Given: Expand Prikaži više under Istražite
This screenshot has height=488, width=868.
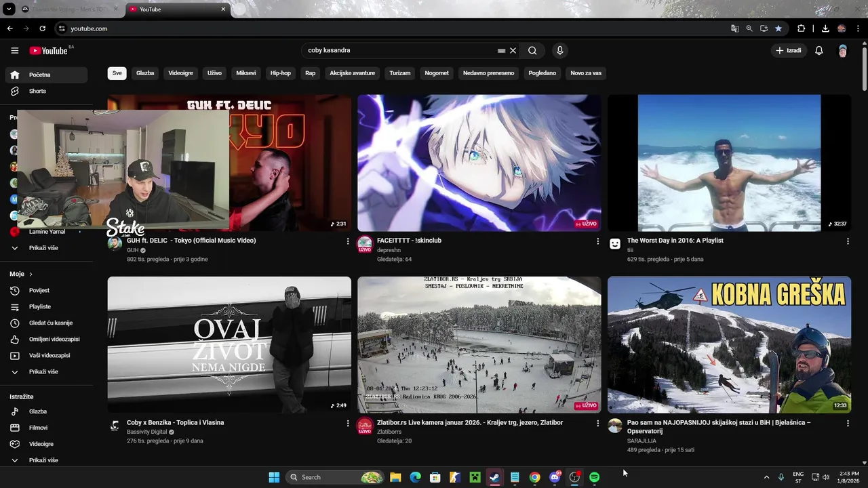Looking at the screenshot, I should pyautogui.click(x=47, y=460).
